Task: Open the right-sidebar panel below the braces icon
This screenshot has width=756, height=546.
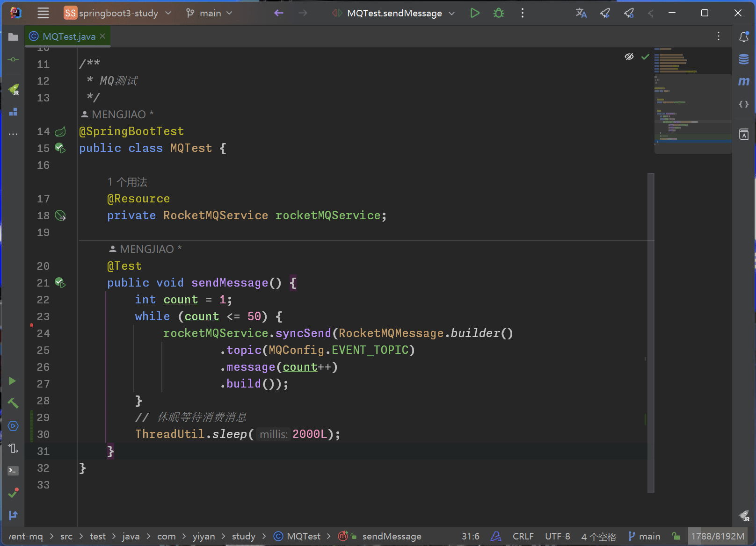Action: click(744, 135)
